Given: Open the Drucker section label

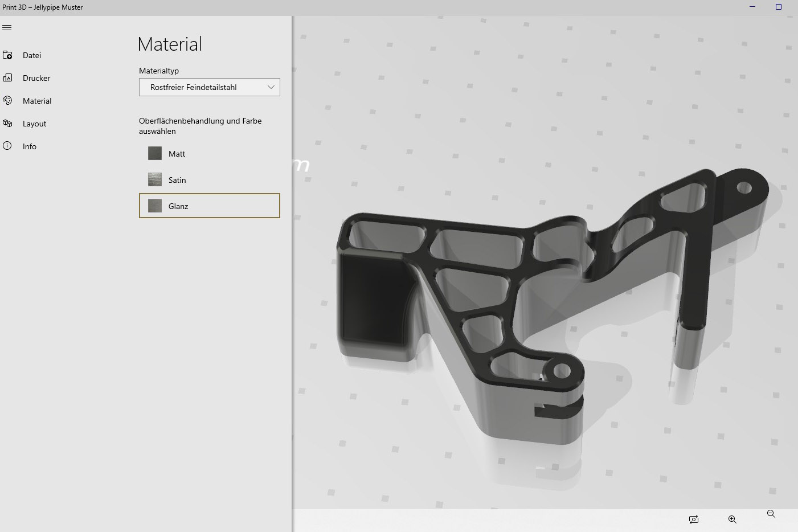Looking at the screenshot, I should [x=36, y=78].
